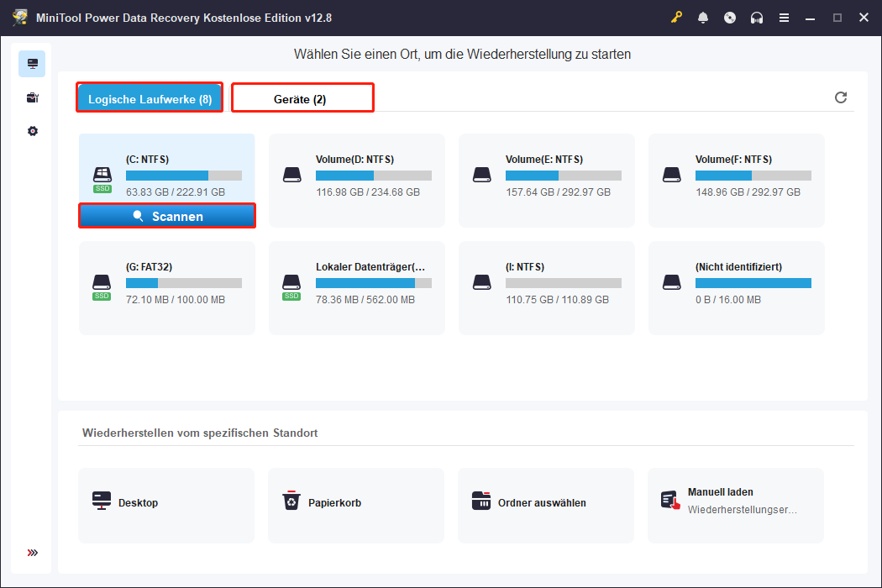Click '157.64 GB / 292.97 GB' text
The width and height of the screenshot is (882, 588).
click(558, 192)
